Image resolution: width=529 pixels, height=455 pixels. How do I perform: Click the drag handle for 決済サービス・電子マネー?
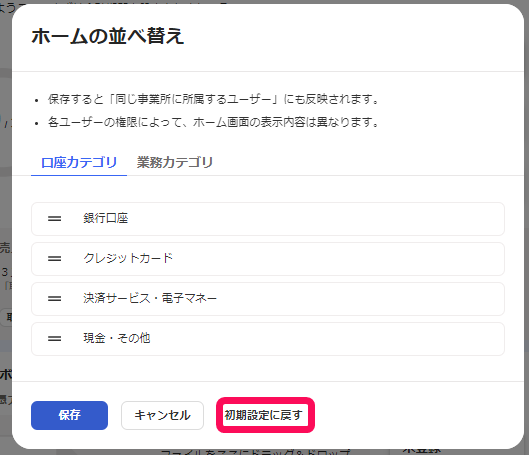(x=54, y=298)
